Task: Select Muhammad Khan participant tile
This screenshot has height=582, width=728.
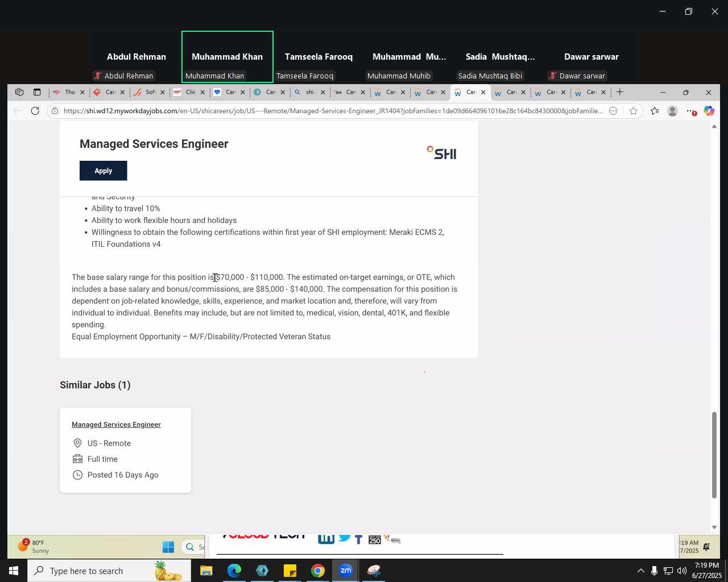Action: tap(227, 57)
